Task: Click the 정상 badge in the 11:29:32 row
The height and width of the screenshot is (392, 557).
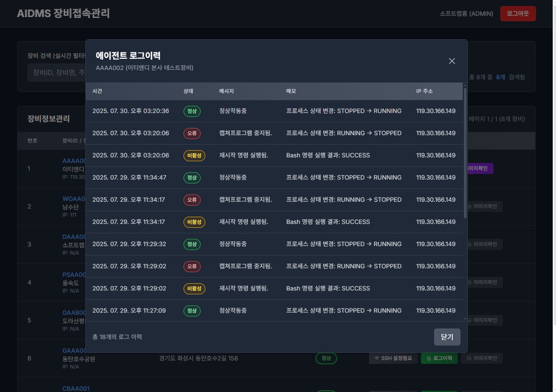Action: pos(192,244)
